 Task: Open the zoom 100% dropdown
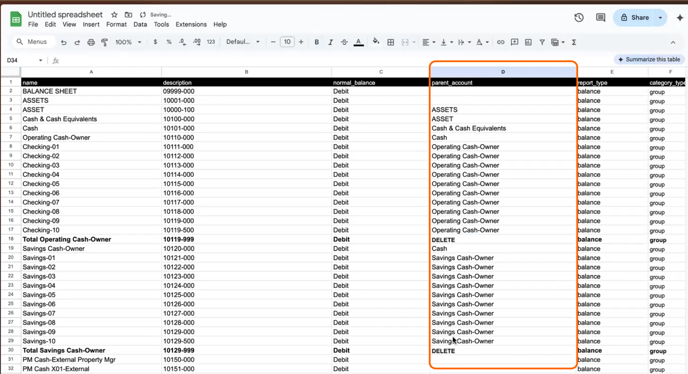coord(128,42)
